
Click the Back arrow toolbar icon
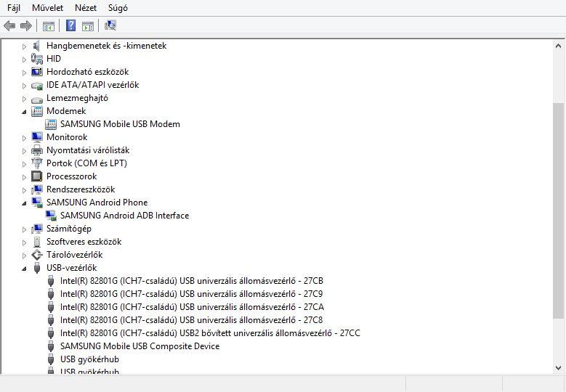(9, 25)
